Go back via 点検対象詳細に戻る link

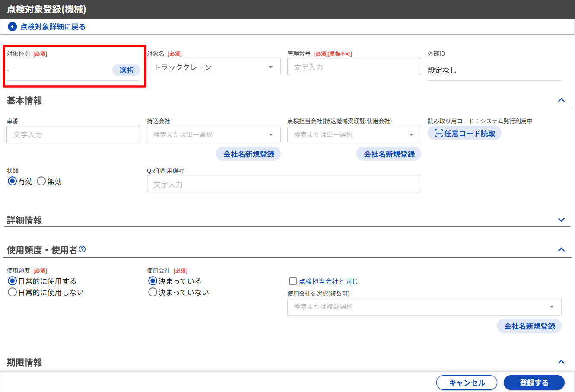[53, 27]
